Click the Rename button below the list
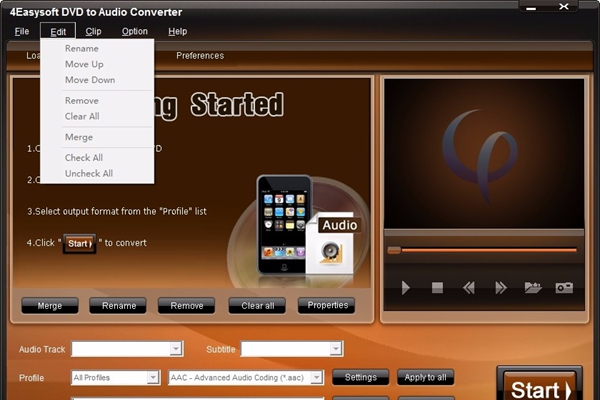Image resolution: width=600 pixels, height=400 pixels. click(118, 306)
